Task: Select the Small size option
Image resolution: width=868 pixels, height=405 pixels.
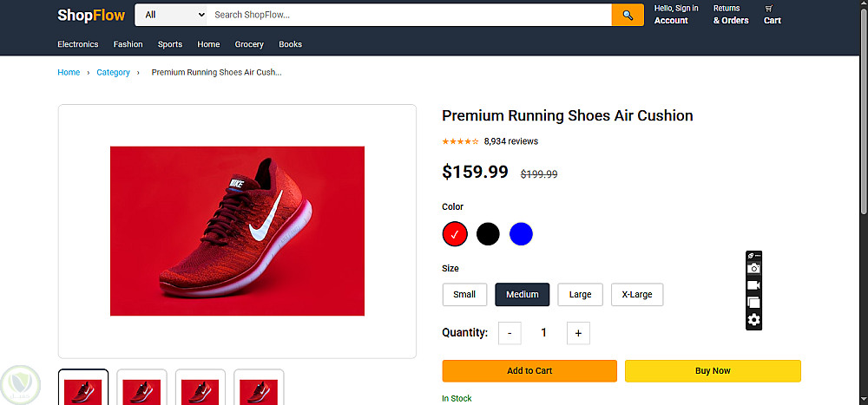Action: (464, 295)
